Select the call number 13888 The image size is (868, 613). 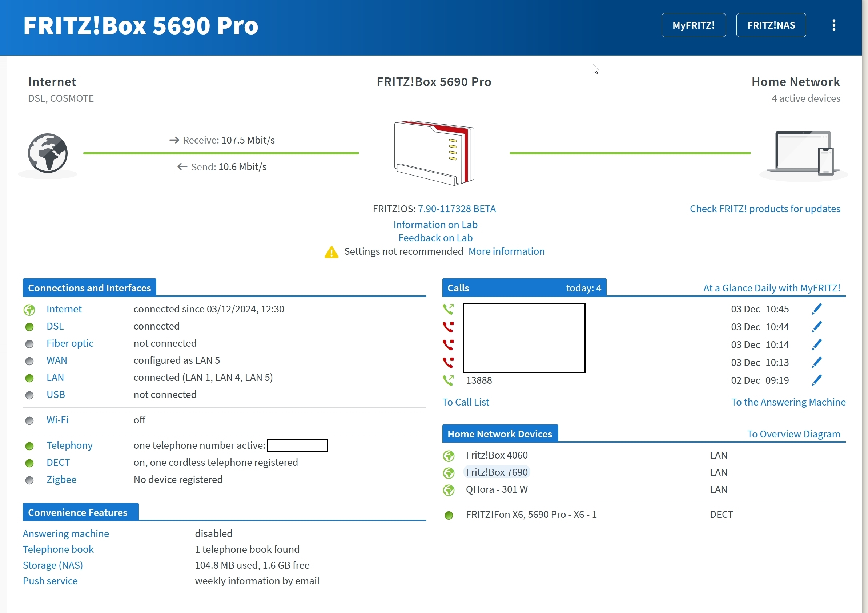point(479,380)
